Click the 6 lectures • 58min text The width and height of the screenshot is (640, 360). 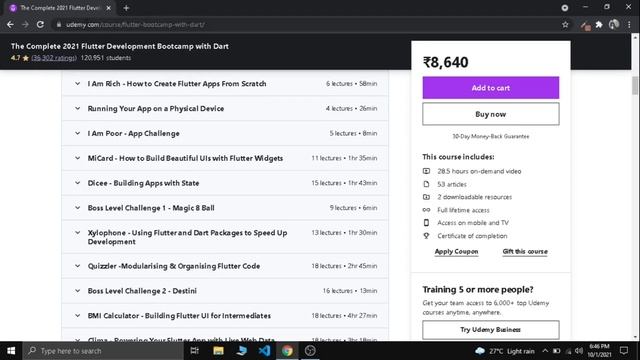point(351,83)
